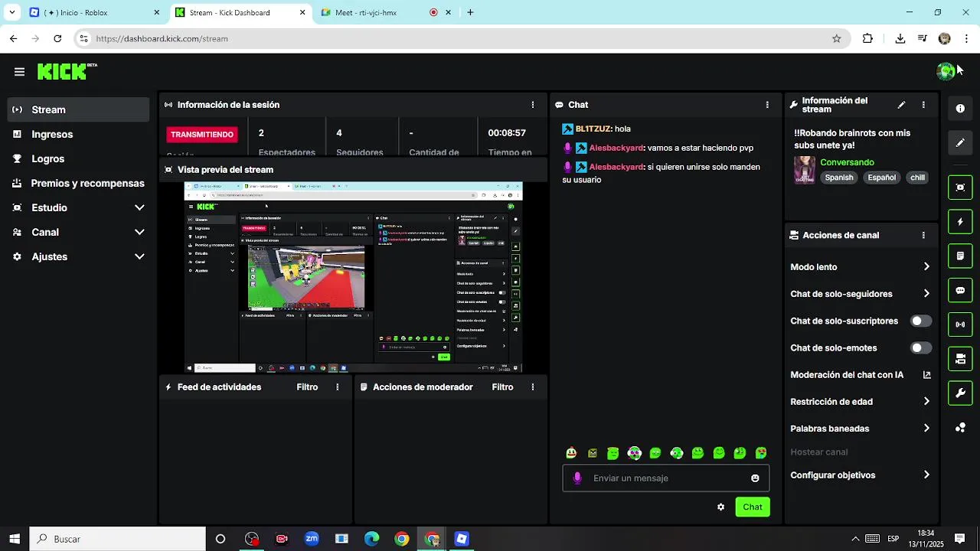Open Chat de solo-seguidores options arrow
This screenshot has width=980, height=551.
pos(926,294)
